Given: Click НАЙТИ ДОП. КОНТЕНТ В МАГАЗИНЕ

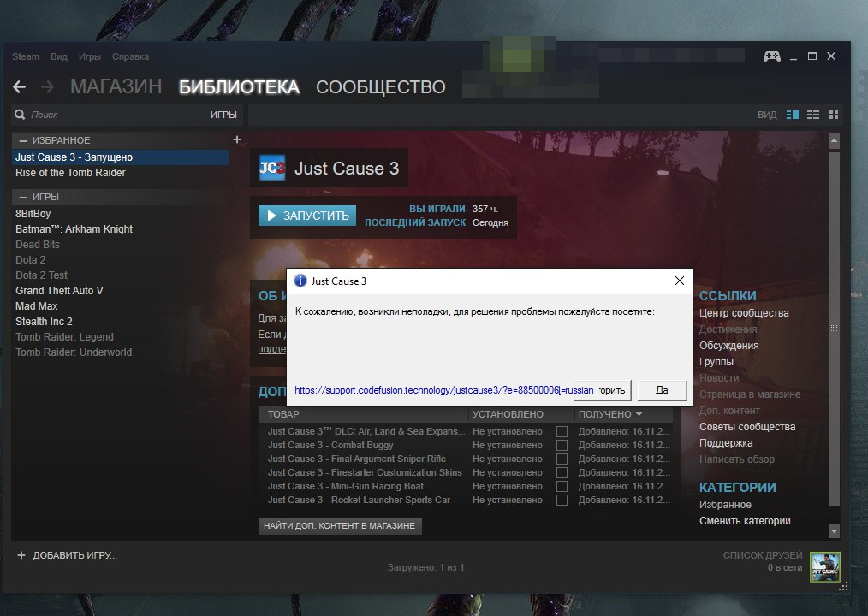Looking at the screenshot, I should (340, 526).
